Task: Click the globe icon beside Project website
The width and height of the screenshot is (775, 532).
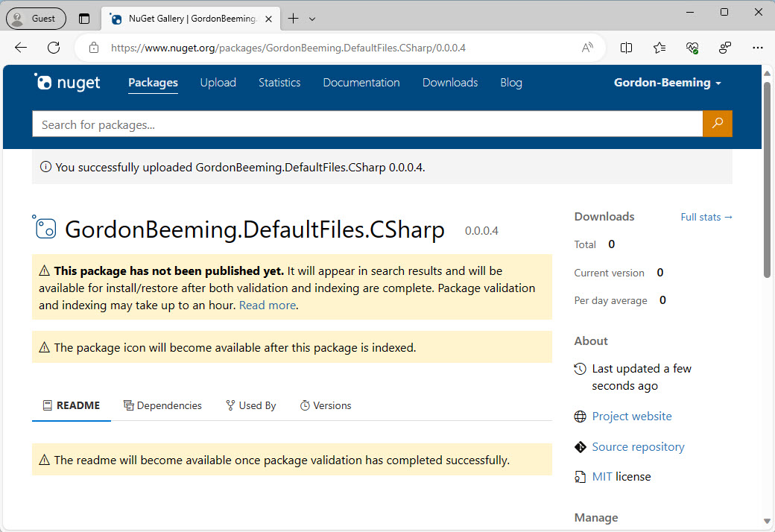Action: pyautogui.click(x=581, y=417)
